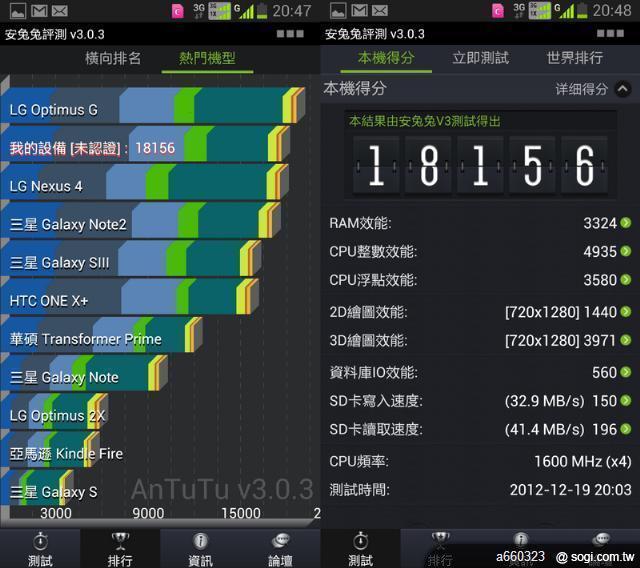Tap the 本結果由安兔兔V3測試得出 notice text
Screen dimensions: 640x568
tap(424, 121)
